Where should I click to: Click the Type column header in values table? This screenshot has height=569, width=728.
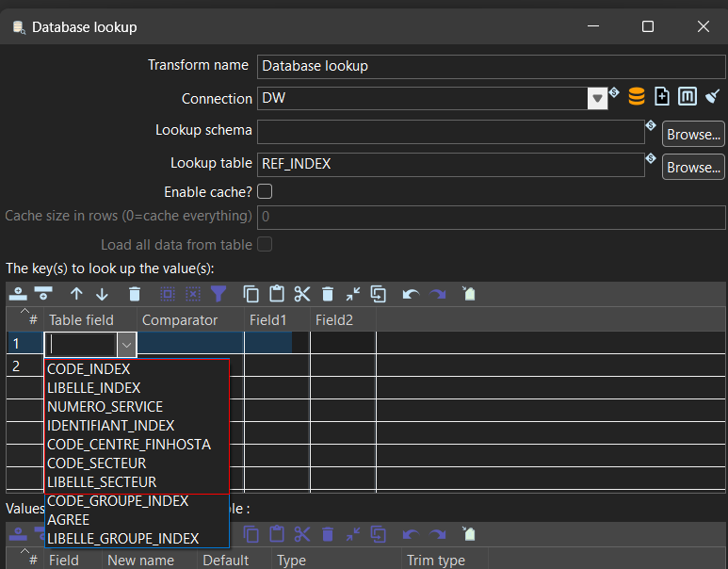[336, 561]
